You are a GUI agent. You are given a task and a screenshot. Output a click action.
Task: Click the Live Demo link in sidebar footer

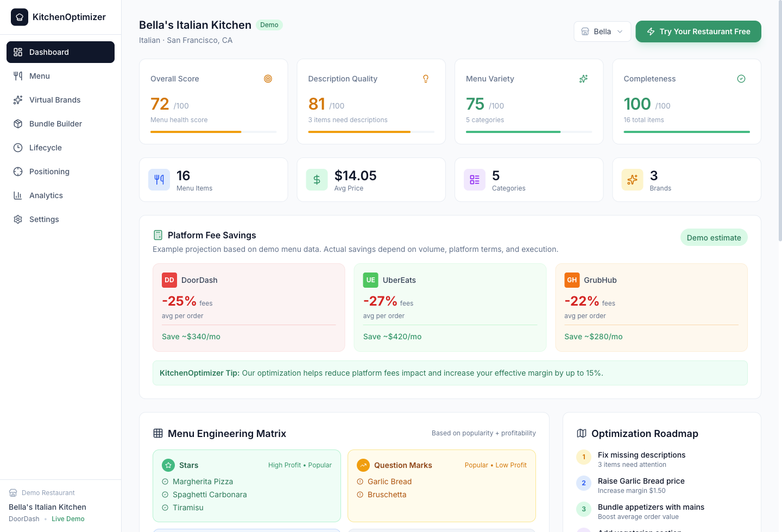tap(68, 519)
